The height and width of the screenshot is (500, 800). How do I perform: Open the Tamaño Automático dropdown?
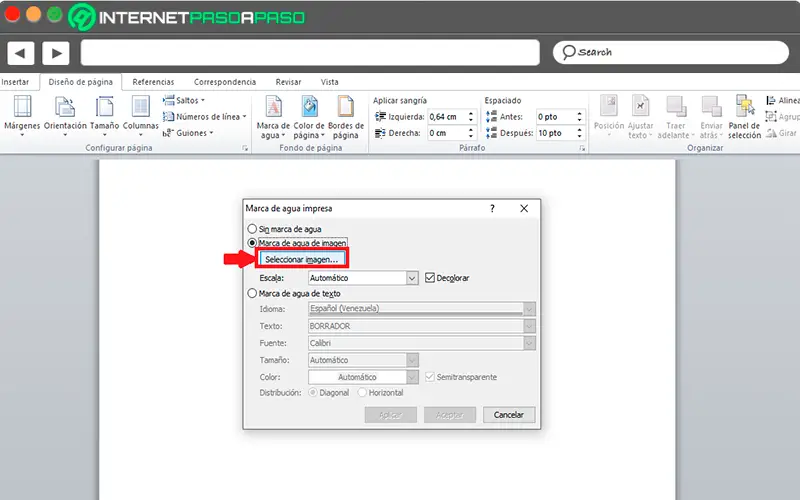(x=412, y=360)
